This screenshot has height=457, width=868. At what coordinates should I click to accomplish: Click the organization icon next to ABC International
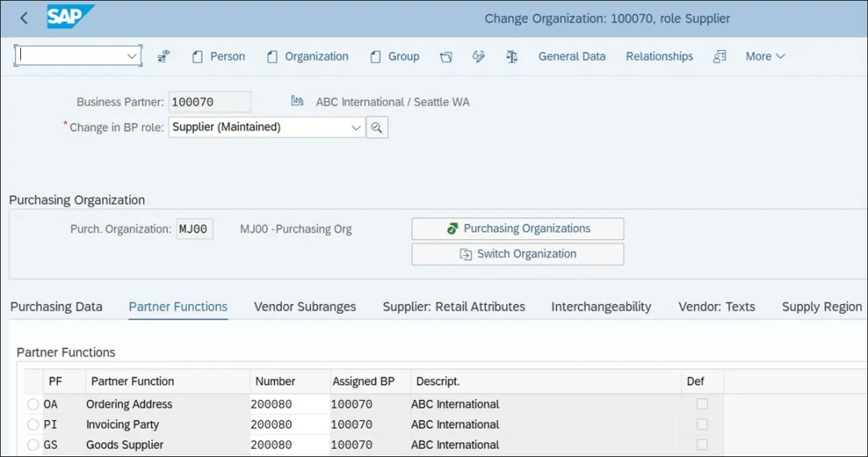(297, 101)
